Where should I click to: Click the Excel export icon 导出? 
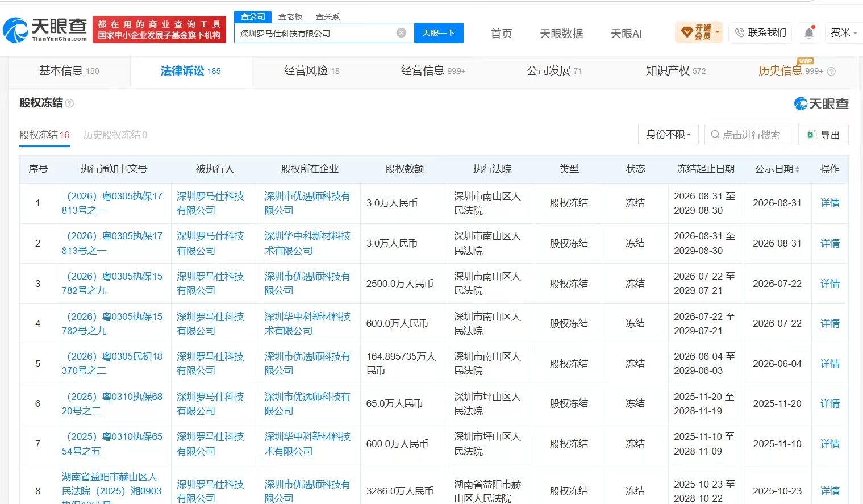pos(811,135)
